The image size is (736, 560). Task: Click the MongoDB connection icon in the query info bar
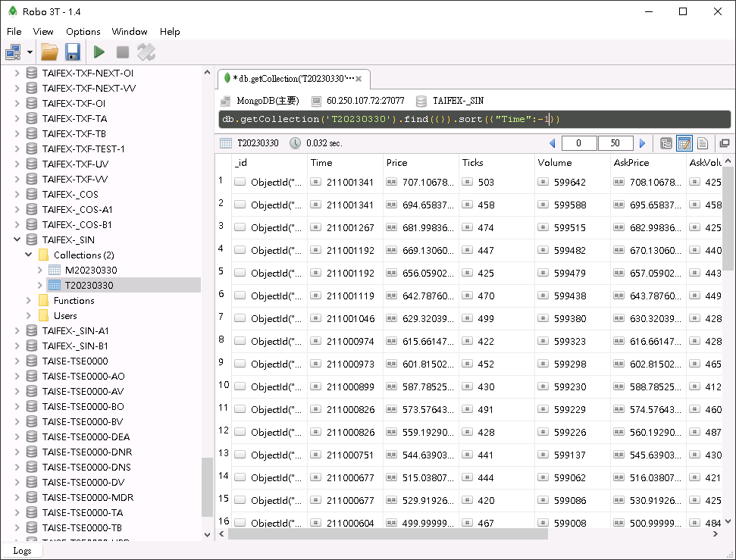226,101
